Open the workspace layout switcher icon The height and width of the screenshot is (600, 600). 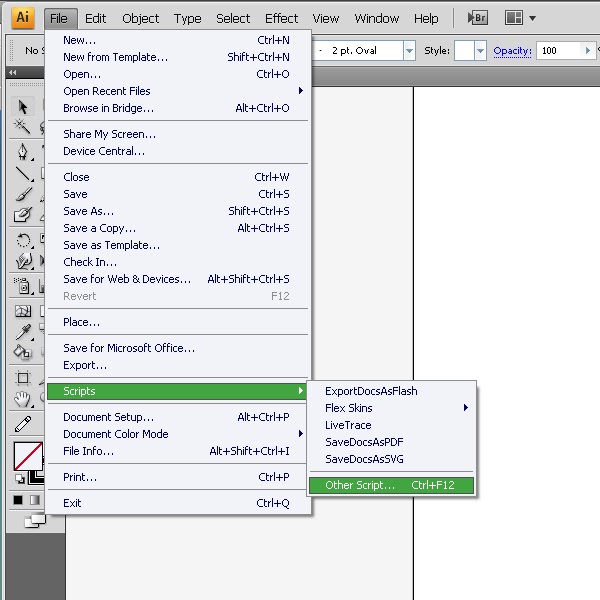514,18
